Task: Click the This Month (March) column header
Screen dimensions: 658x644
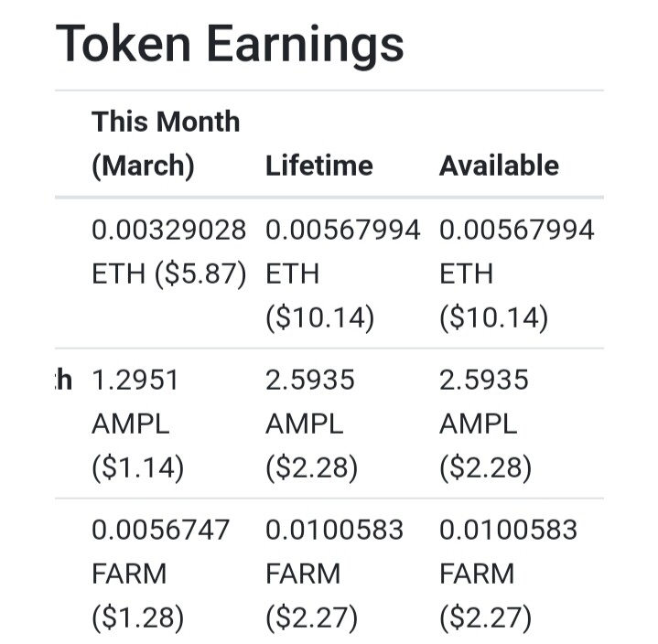Action: pos(166,144)
